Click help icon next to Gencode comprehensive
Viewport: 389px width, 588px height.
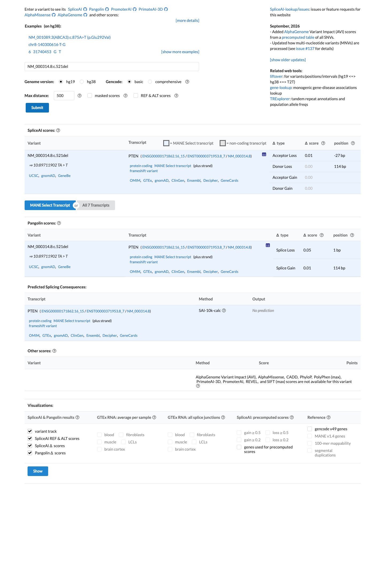click(x=187, y=82)
